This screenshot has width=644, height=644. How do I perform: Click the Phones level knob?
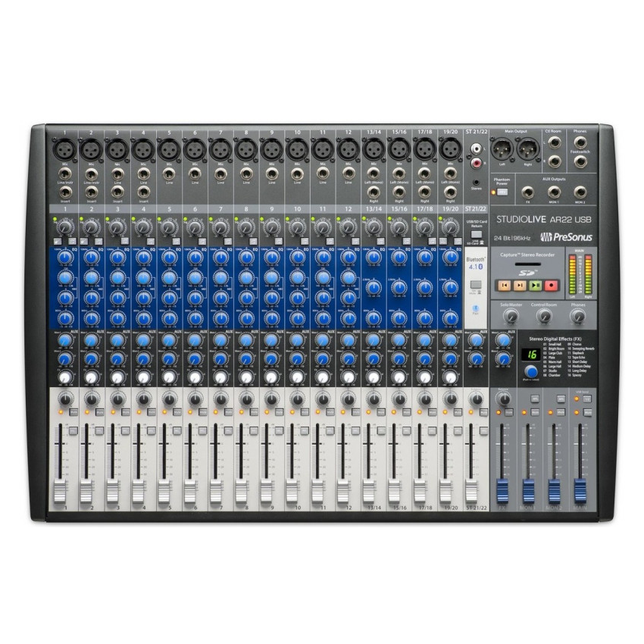pyautogui.click(x=580, y=317)
